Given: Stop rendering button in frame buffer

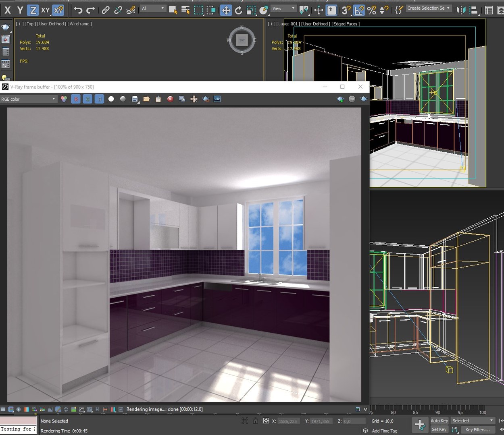Looking at the screenshot, I should tap(352, 99).
